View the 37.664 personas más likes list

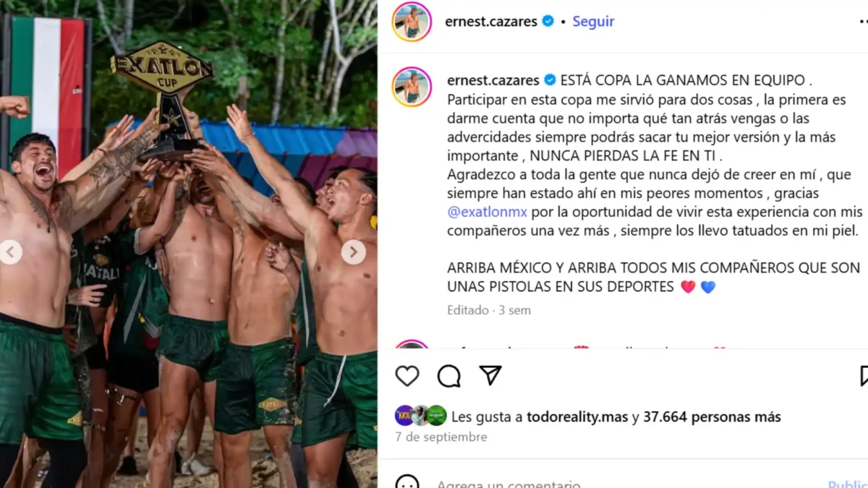click(x=712, y=417)
